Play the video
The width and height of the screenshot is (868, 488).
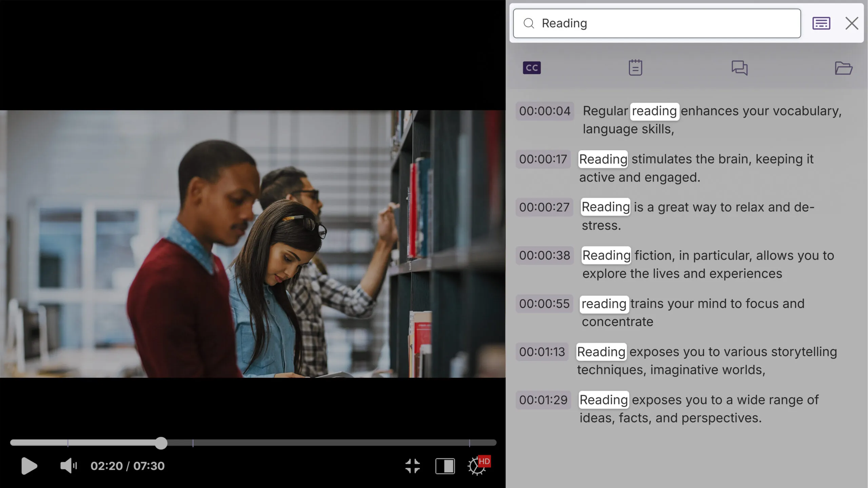(x=29, y=466)
